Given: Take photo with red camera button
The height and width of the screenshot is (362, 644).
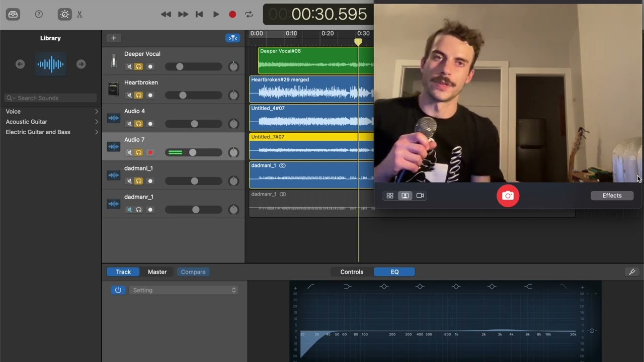Looking at the screenshot, I should (x=508, y=196).
